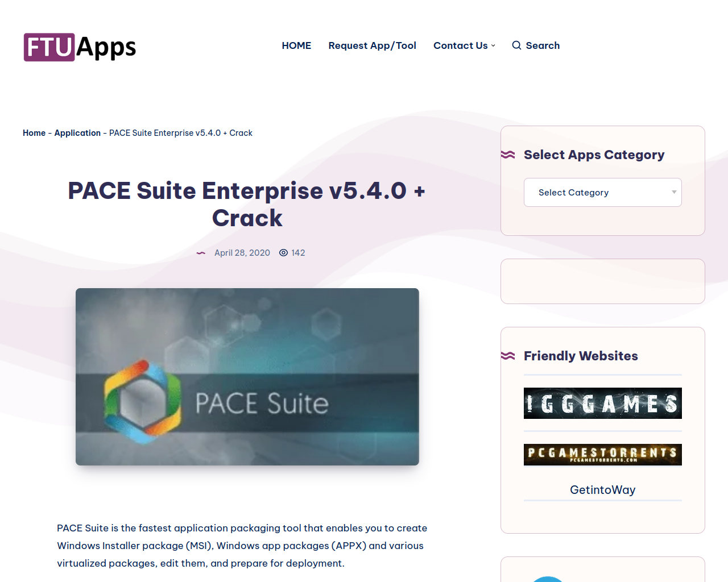
Task: Go to Home breadcrumb link
Action: [x=34, y=133]
